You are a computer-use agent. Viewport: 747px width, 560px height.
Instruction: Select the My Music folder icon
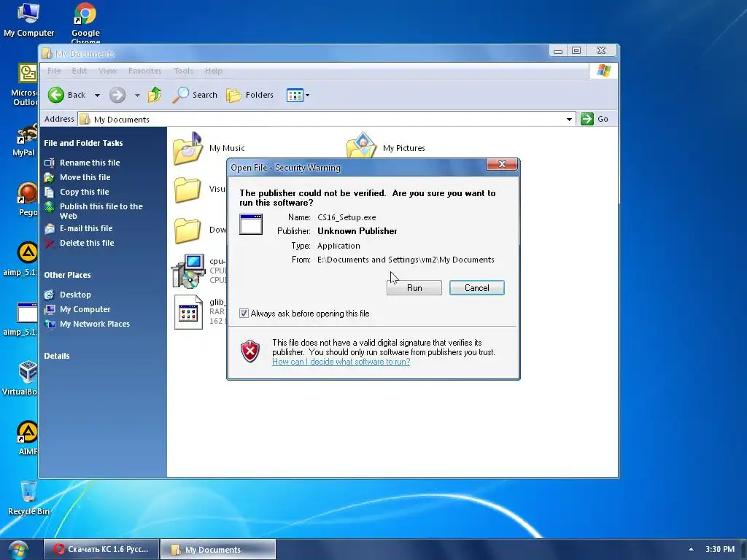pos(187,149)
